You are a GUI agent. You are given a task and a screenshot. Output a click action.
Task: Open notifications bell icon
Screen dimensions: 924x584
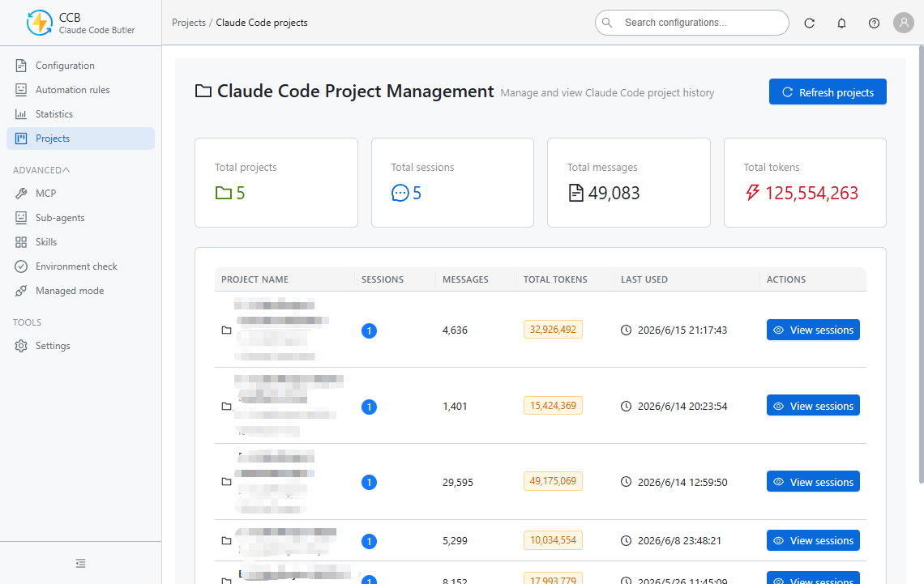[841, 23]
